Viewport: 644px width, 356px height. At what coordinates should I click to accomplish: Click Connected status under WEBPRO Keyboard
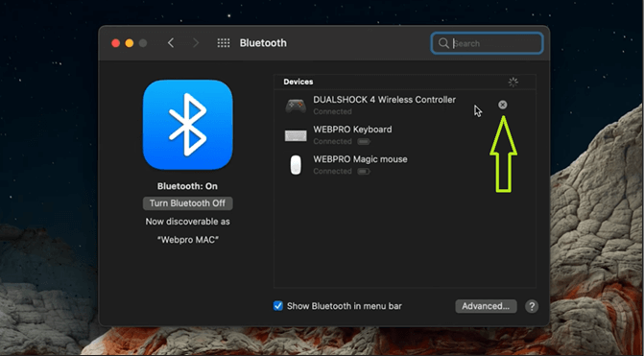tap(332, 141)
